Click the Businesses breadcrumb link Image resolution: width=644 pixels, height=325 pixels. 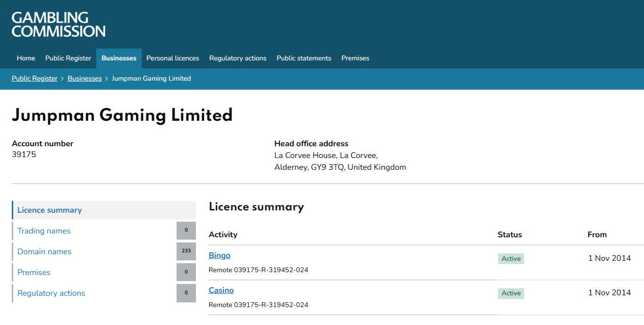[x=85, y=79]
